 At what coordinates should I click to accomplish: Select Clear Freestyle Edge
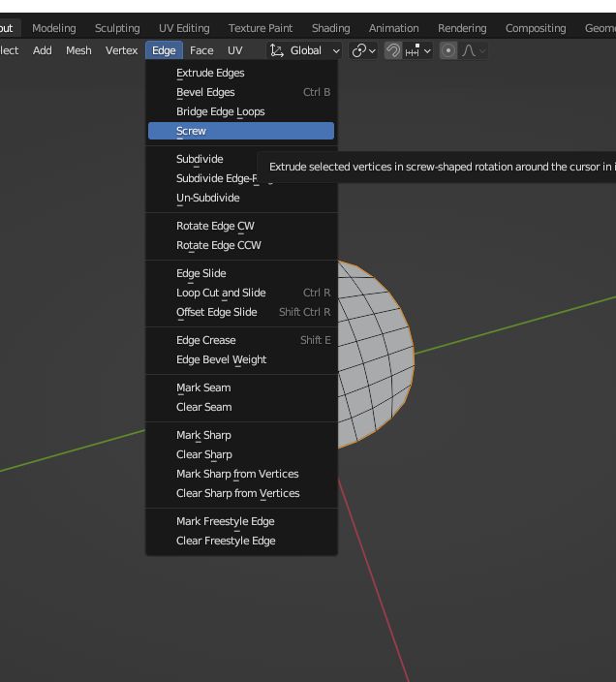click(241, 541)
